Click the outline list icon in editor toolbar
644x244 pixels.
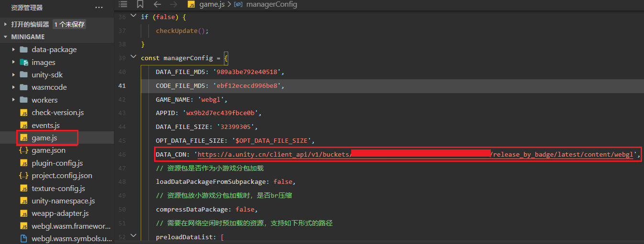tap(123, 4)
